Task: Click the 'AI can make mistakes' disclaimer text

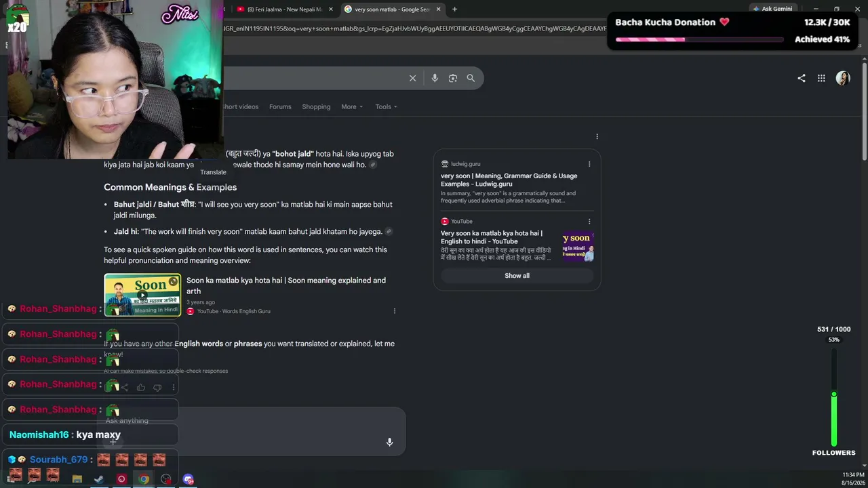Action: point(166,371)
